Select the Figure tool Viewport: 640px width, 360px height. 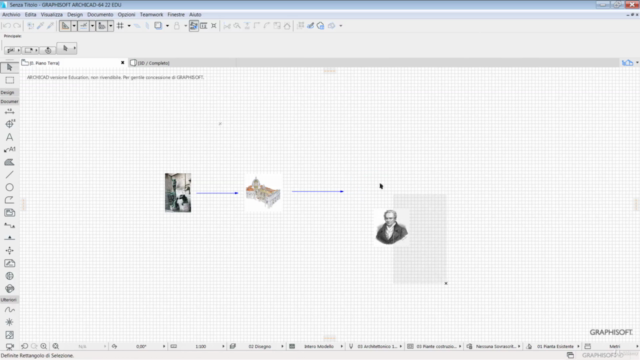[9, 335]
